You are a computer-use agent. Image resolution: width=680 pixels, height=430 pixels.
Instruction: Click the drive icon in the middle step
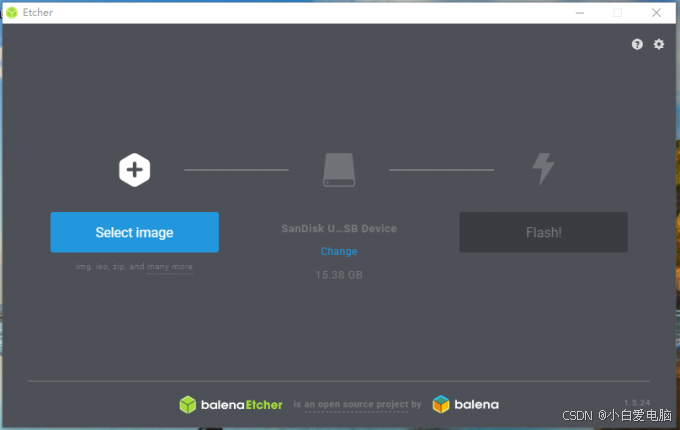[x=339, y=170]
